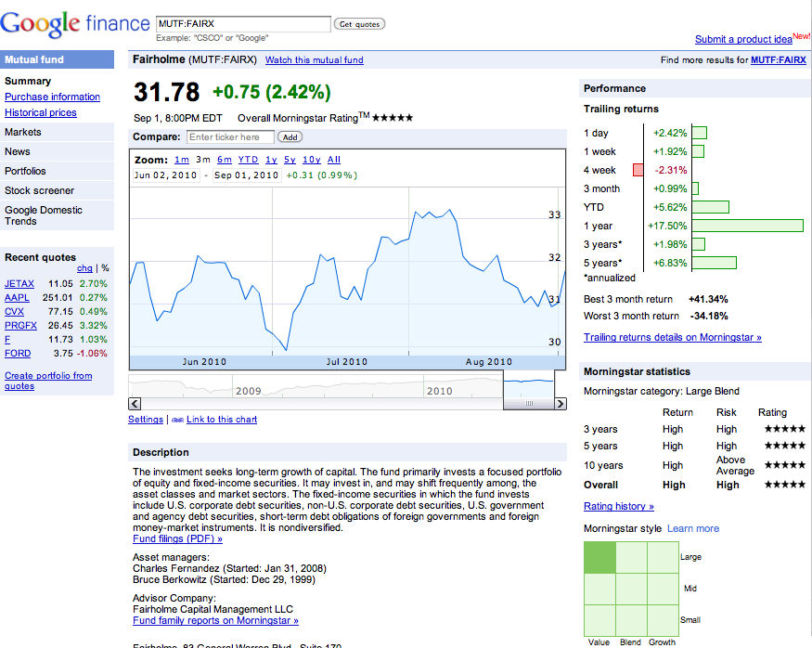Go to Markets in the sidebar
Viewport: 812px width, 648px height.
57,132
